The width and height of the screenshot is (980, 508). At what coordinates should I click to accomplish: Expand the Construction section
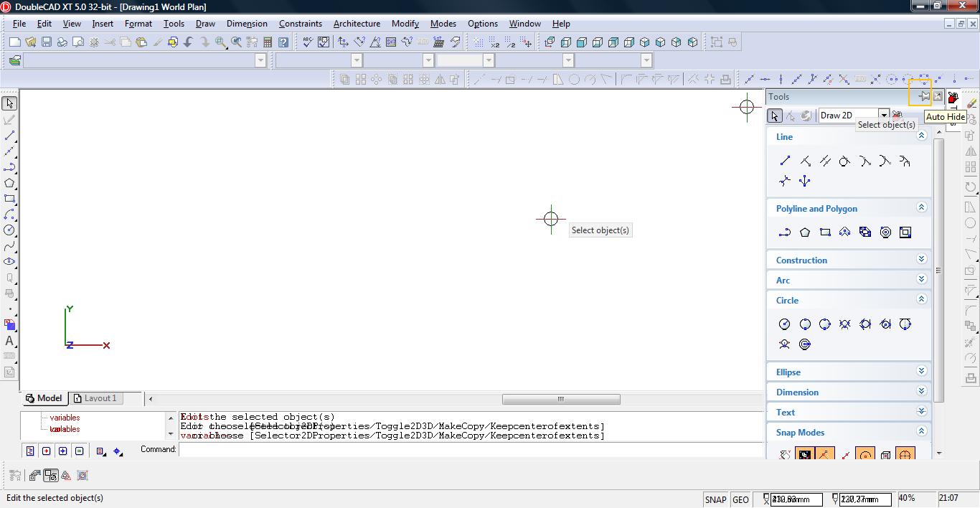922,259
